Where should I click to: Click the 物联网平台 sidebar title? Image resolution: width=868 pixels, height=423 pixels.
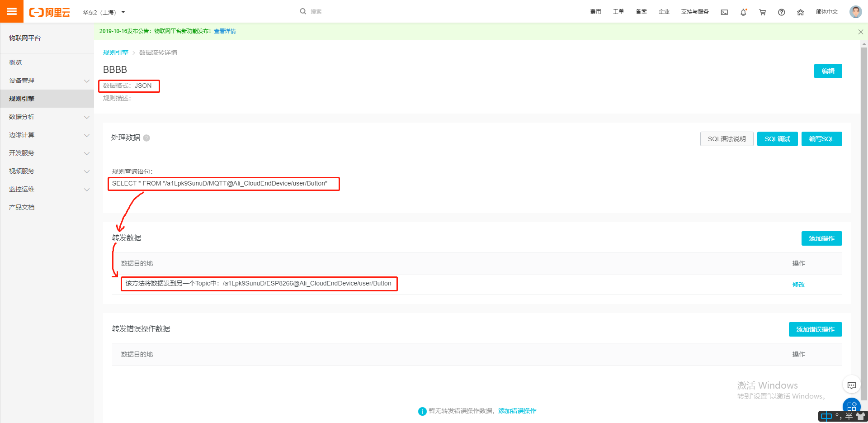pos(25,38)
